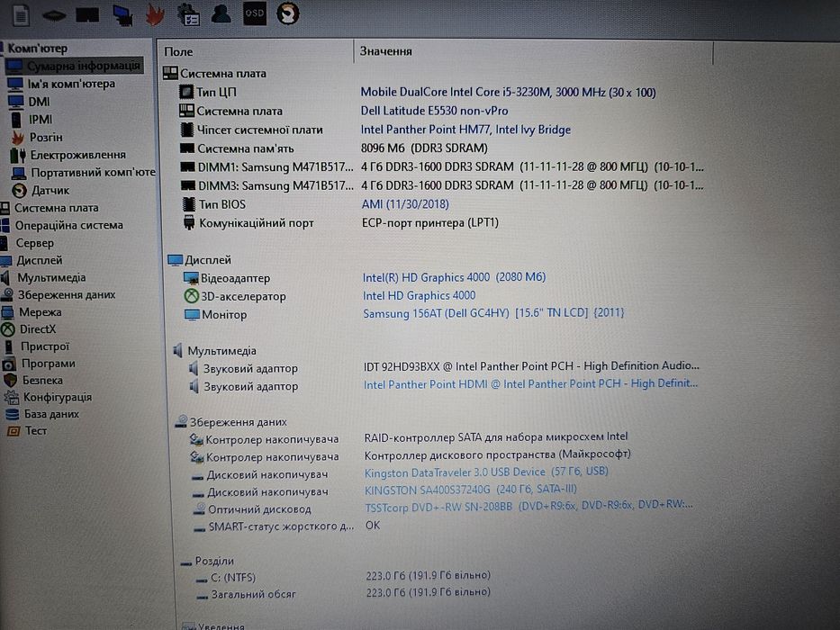Viewport: 840px width, 630px height.
Task: Open the blue monitor diagnostics toolbar icon
Action: 122,15
